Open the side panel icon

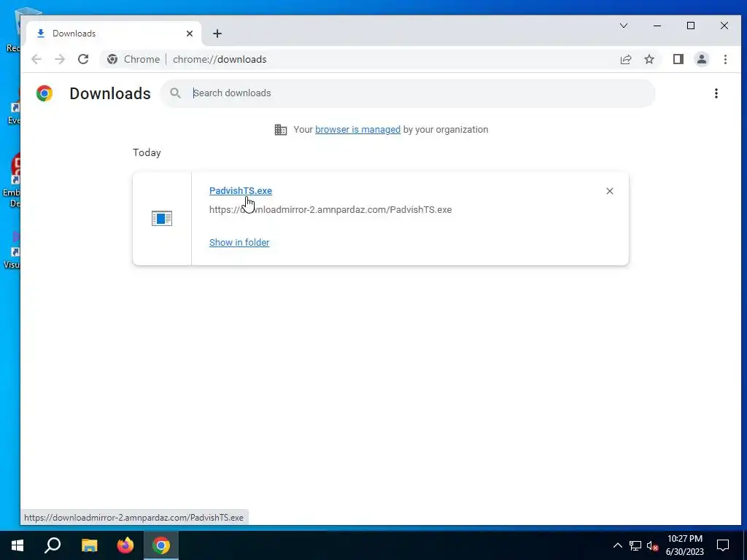(x=678, y=59)
